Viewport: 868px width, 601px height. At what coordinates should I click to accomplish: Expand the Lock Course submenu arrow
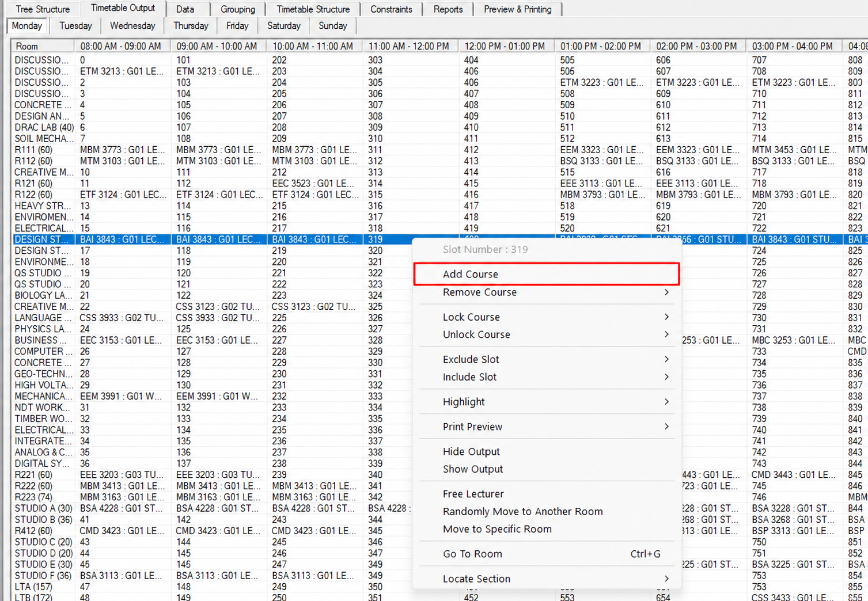[x=666, y=317]
